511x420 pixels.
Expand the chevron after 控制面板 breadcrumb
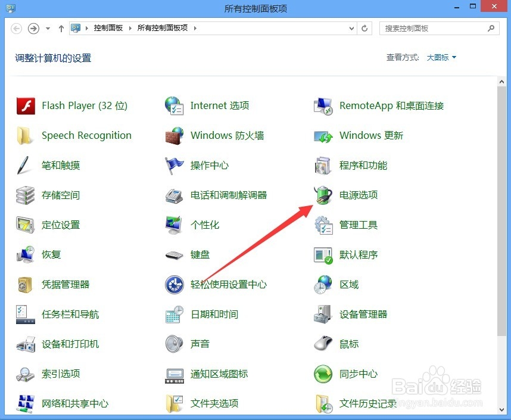point(130,29)
